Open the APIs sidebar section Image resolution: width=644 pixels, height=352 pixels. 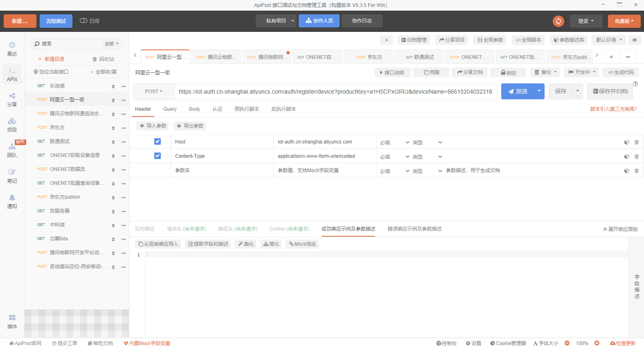12,74
